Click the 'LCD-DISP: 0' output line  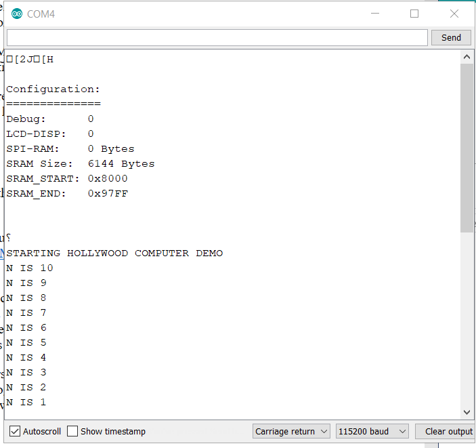click(50, 134)
